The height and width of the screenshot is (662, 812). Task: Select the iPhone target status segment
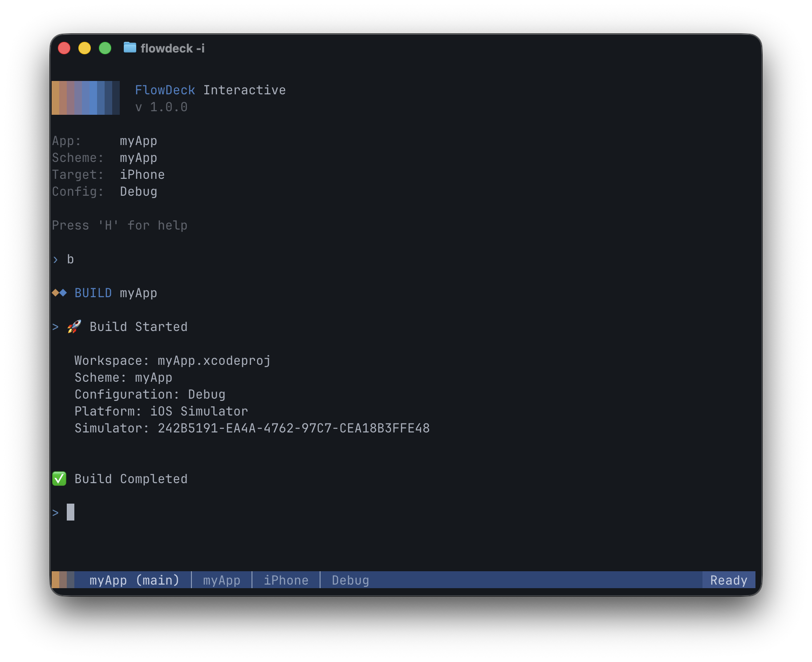(286, 580)
